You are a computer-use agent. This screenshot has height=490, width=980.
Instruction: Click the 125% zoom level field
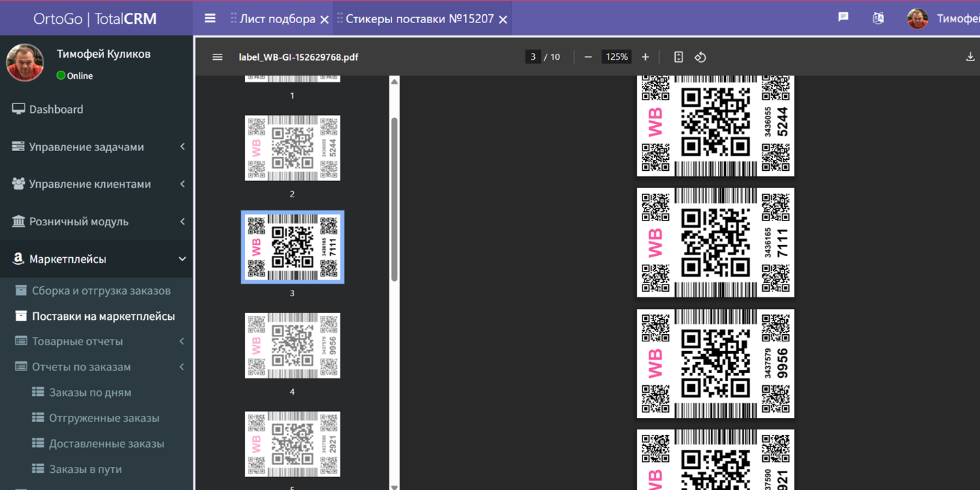tap(617, 56)
